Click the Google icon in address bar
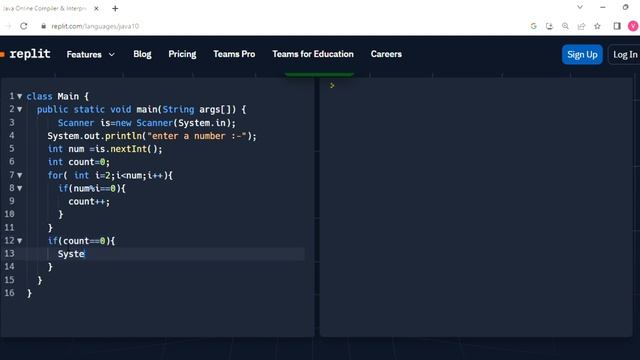640x360 pixels. point(533,26)
